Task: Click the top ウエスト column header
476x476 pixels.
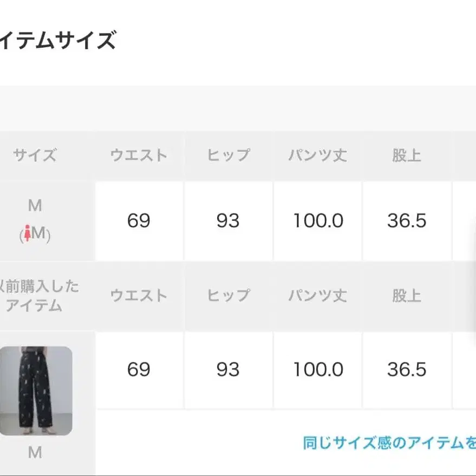Action: pos(139,156)
